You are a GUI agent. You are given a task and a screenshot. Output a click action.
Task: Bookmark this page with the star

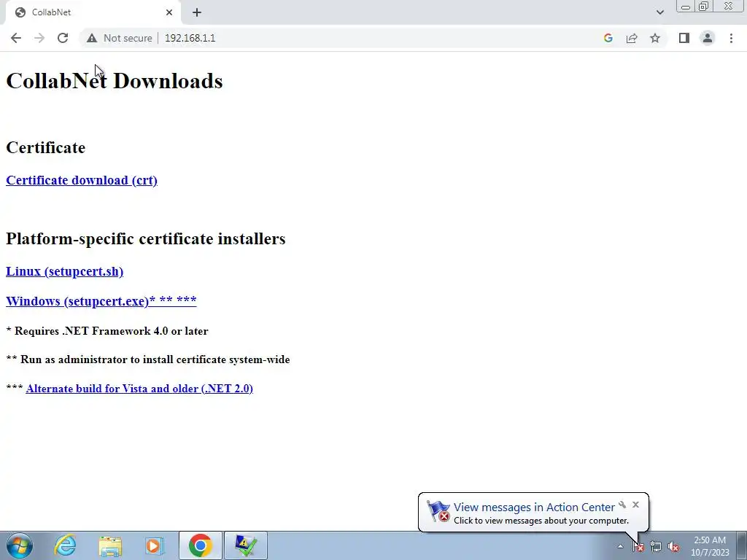pyautogui.click(x=655, y=38)
